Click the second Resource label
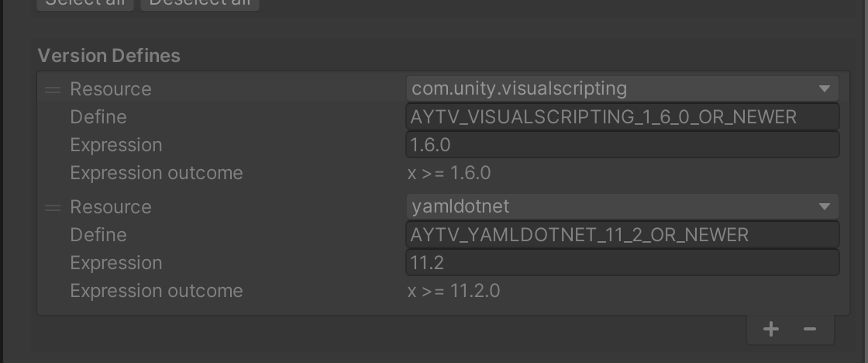868x363 pixels. pos(111,207)
